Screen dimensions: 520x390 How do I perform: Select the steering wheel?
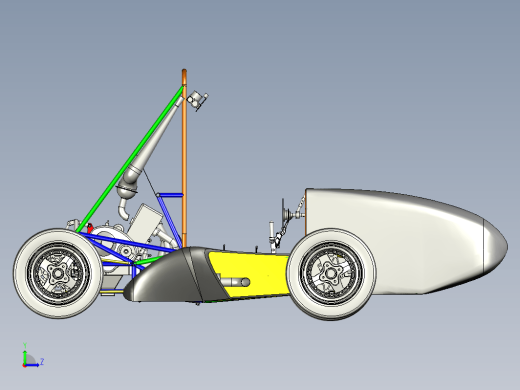[284, 211]
